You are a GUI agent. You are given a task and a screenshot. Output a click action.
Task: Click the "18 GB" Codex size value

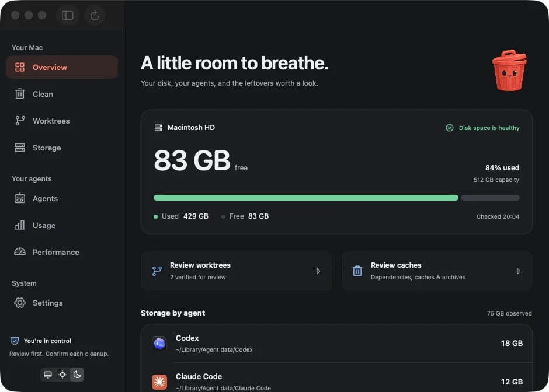coord(512,344)
